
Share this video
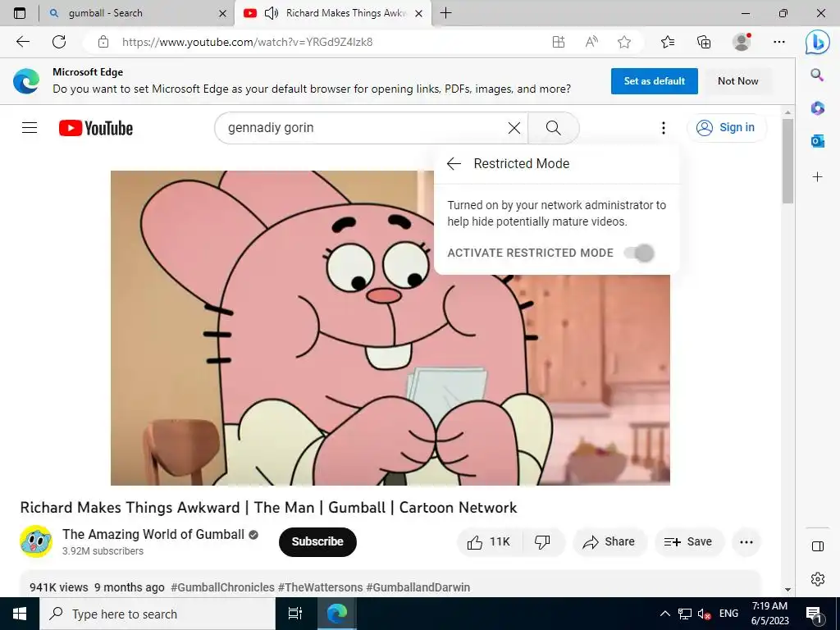609,542
